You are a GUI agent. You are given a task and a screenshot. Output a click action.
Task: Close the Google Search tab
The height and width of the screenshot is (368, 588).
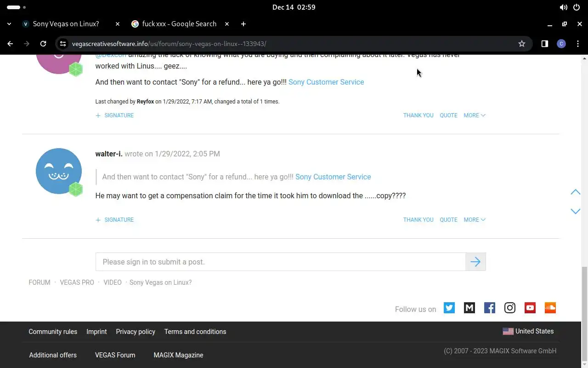point(226,24)
